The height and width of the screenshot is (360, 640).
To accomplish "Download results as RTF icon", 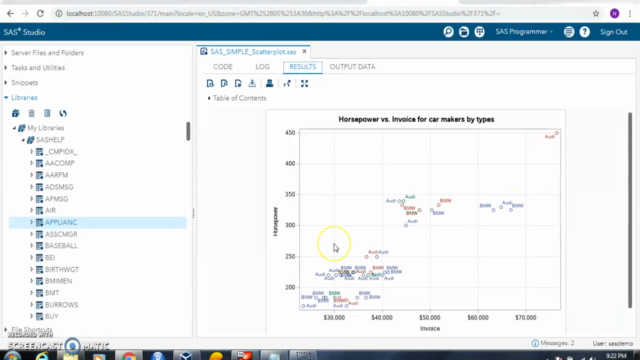I will coord(238,84).
